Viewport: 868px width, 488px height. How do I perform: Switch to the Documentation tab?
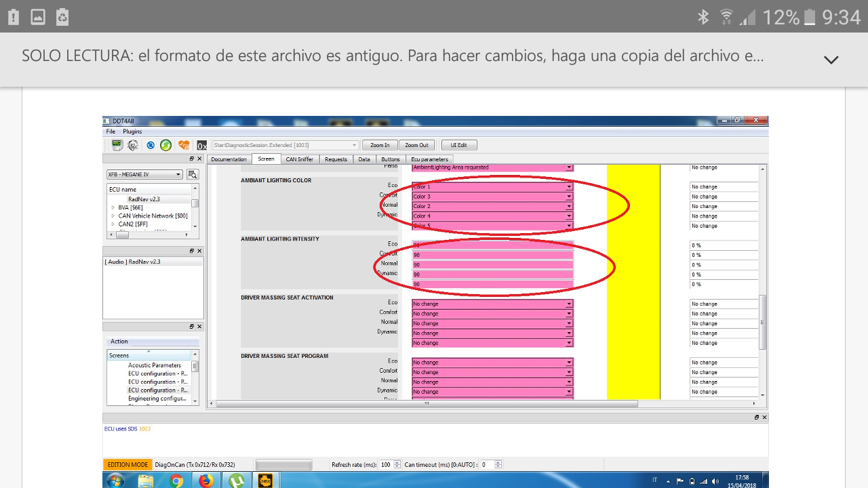click(229, 159)
